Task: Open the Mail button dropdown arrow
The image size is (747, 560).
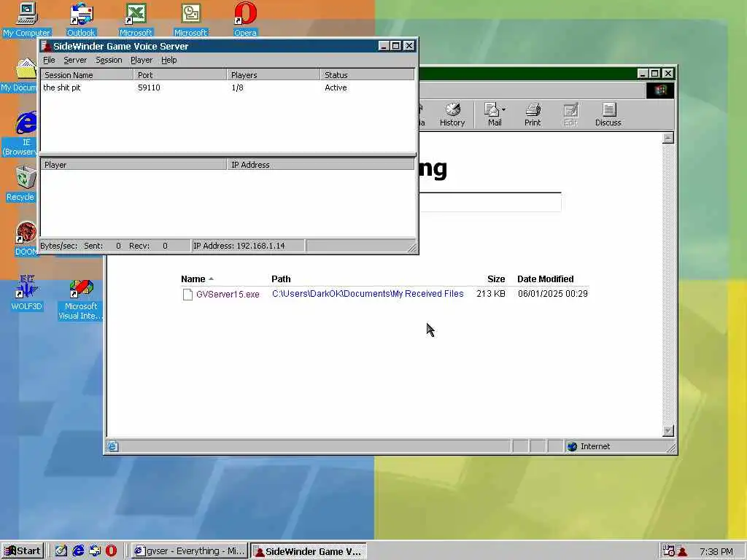Action: (x=503, y=109)
